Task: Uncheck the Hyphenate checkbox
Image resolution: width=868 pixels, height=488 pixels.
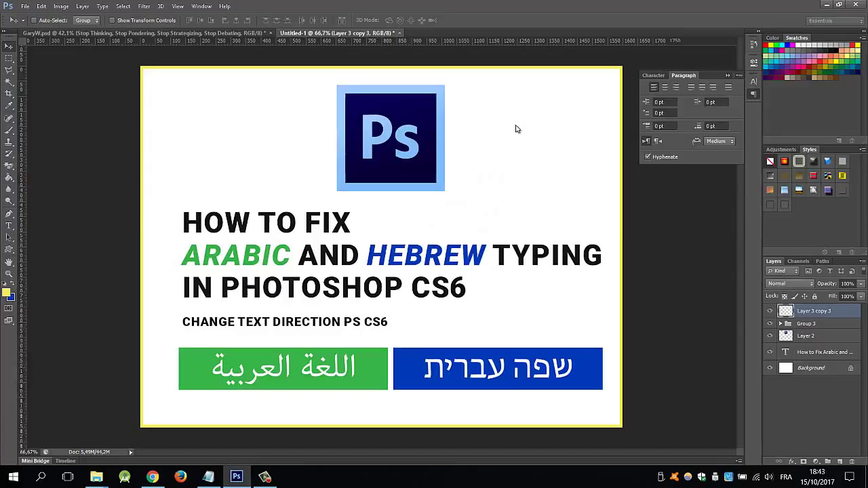Action: [648, 157]
